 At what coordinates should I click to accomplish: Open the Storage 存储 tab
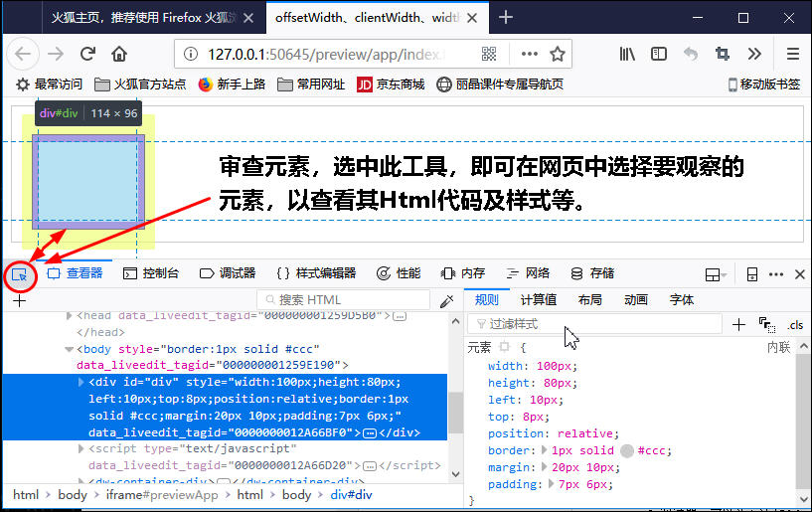[x=592, y=273]
